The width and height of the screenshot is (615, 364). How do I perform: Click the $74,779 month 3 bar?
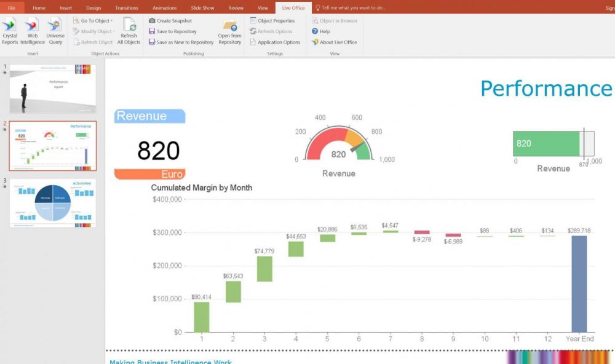click(x=264, y=269)
